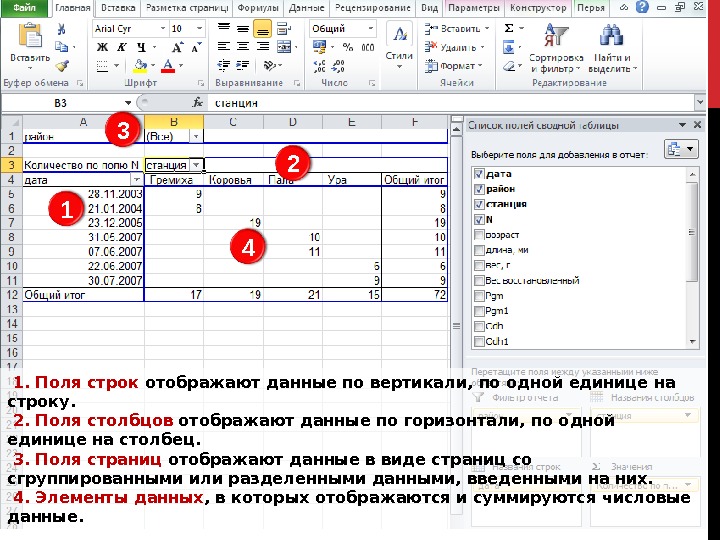Check the Вес восстановленный field checkbox
This screenshot has width=720, height=540.
coord(478,281)
